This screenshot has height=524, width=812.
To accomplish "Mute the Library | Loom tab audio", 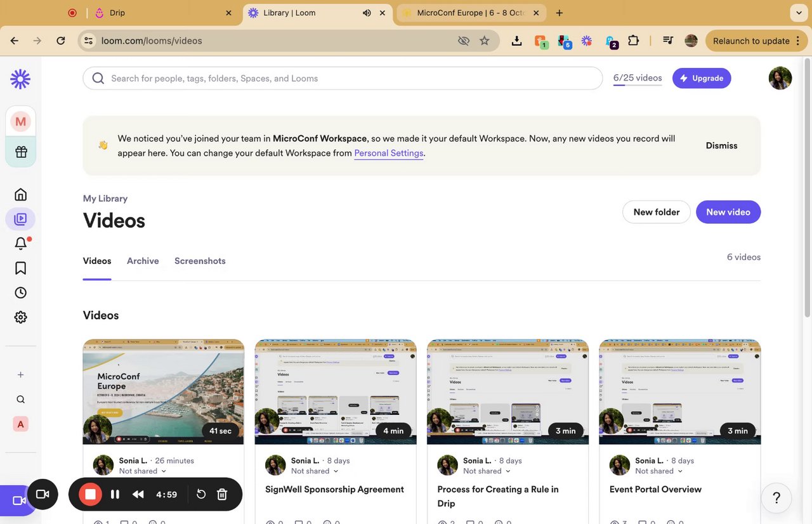I will 367,13.
